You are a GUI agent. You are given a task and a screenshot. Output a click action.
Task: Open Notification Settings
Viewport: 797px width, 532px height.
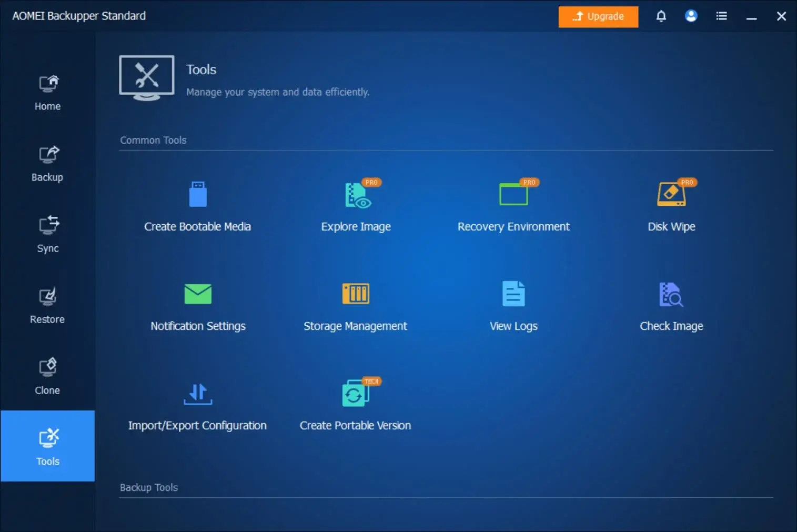[198, 305]
